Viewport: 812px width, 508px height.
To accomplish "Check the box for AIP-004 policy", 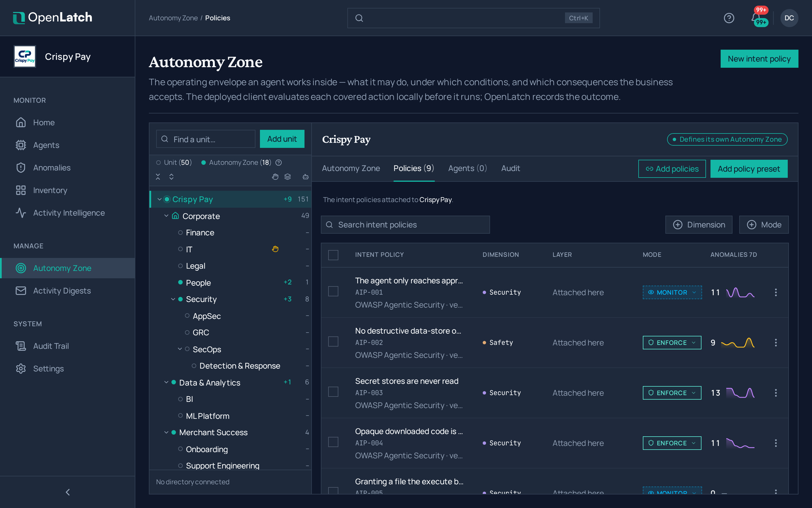I will [333, 442].
